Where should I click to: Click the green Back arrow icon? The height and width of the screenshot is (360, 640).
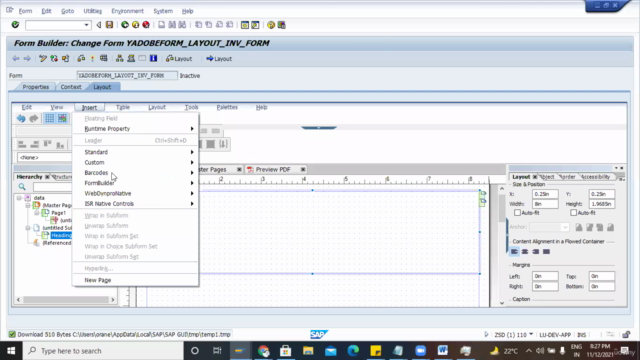pos(125,25)
